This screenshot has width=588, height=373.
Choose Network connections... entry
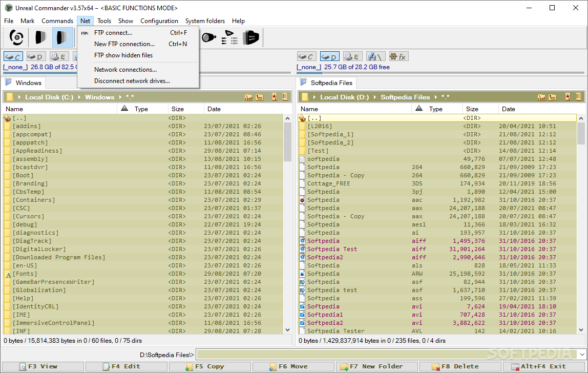click(x=138, y=69)
